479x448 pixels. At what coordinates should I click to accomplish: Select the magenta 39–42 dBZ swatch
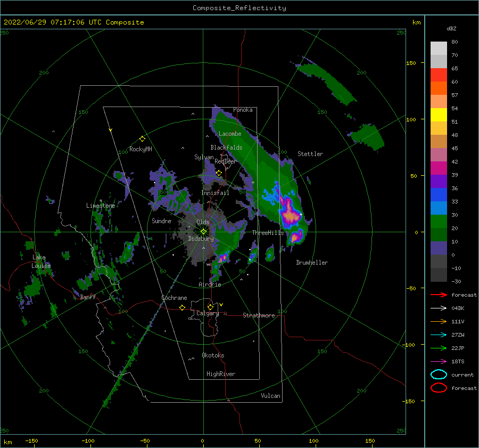[x=439, y=168]
